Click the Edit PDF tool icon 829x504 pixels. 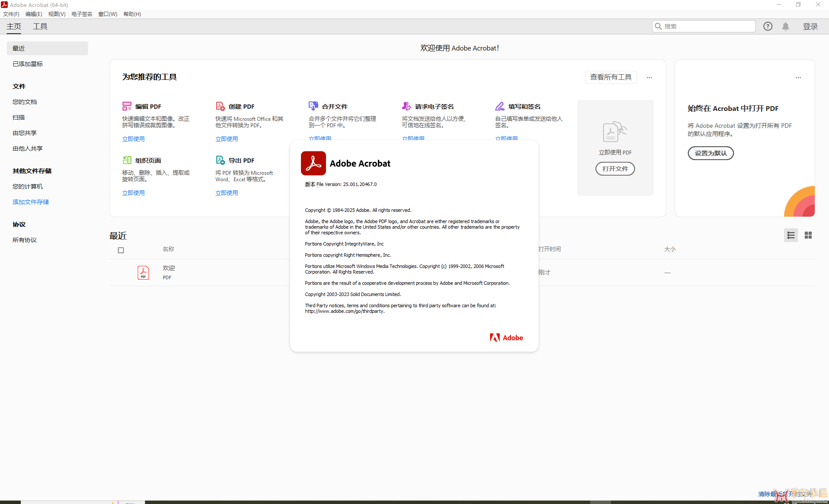click(x=127, y=106)
